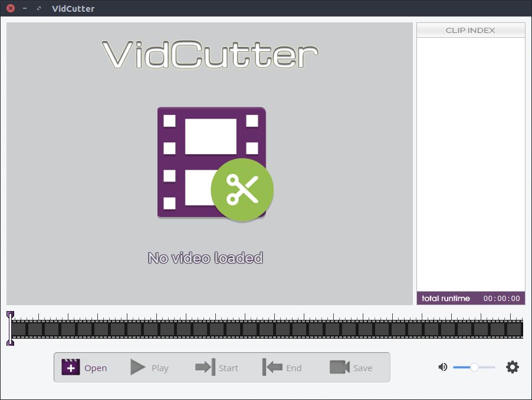Image resolution: width=532 pixels, height=400 pixels.
Task: Open a video with the Open button
Action: click(x=84, y=368)
